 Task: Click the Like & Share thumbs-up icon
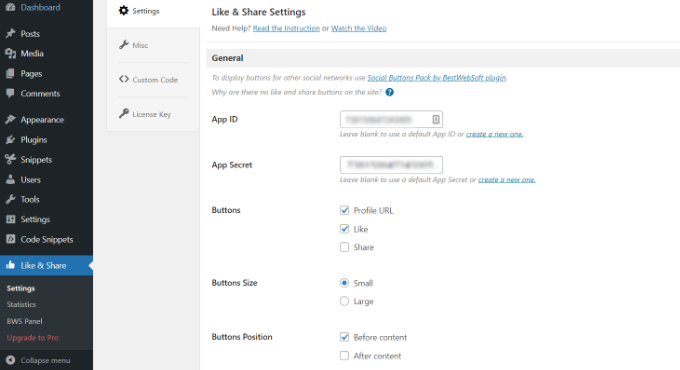[10, 265]
